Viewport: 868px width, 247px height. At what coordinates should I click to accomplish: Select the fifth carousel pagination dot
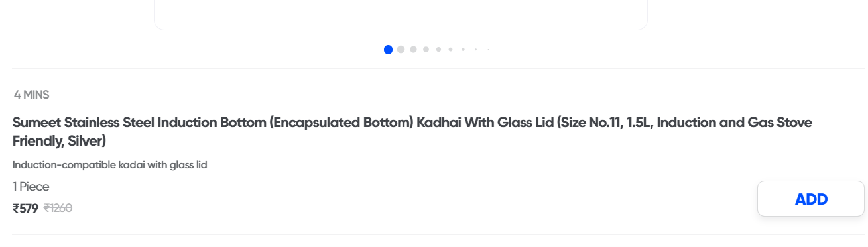[438, 49]
